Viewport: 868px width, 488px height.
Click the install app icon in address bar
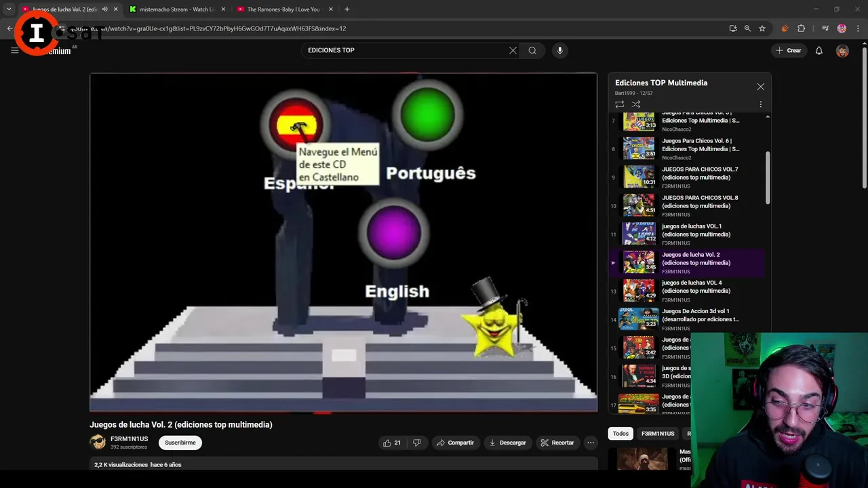pos(732,28)
